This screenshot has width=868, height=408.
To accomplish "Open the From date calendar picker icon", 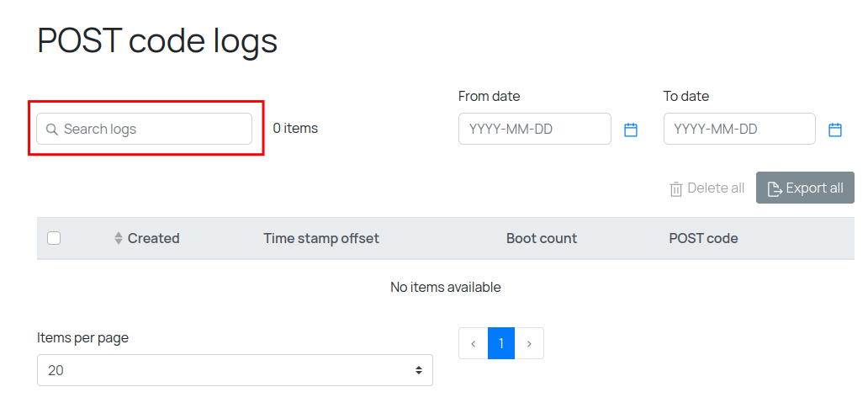I will [631, 130].
